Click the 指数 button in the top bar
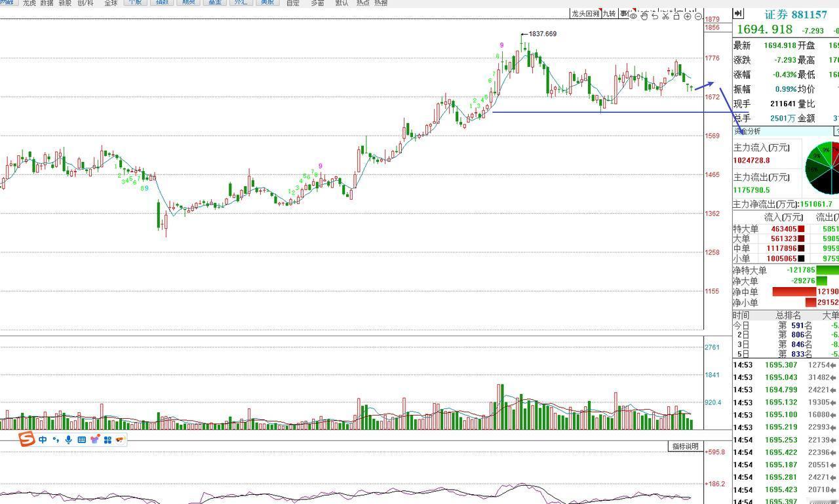The image size is (839, 504). click(x=162, y=3)
